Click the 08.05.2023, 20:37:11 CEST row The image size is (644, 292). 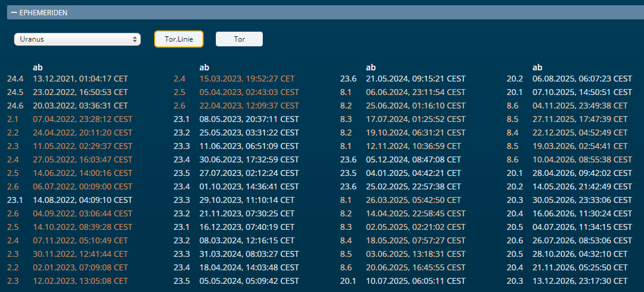click(x=249, y=119)
